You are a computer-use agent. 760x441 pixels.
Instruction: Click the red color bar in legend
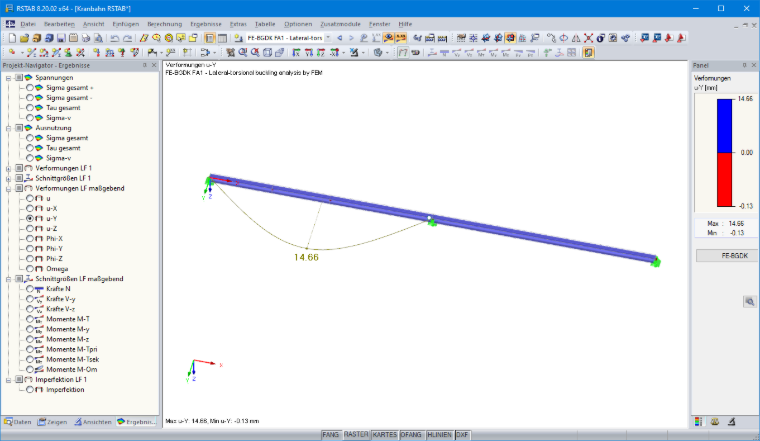pos(725,180)
